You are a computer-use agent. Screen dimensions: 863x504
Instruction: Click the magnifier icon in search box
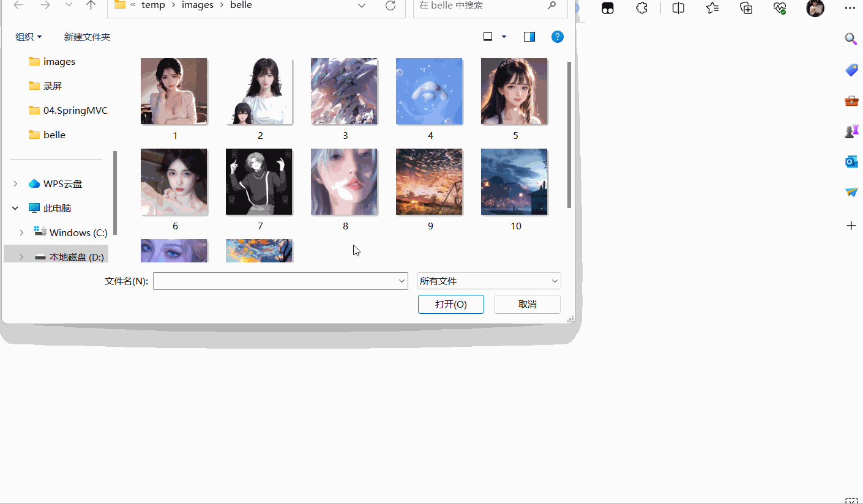(551, 6)
